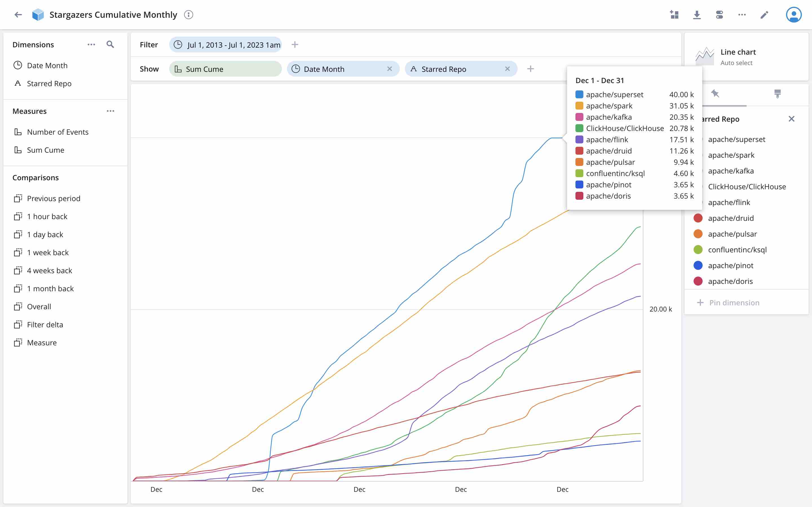Remove the Starred Repo chip from Show

[x=507, y=69]
